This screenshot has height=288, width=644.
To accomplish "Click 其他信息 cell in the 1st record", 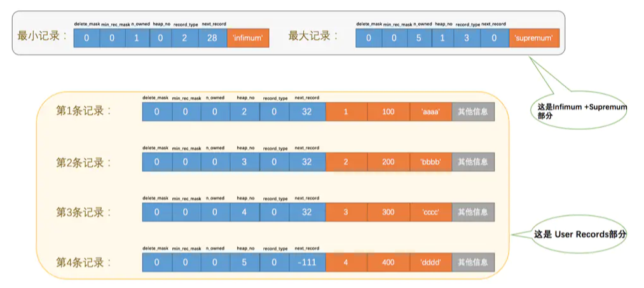I will pos(473,112).
